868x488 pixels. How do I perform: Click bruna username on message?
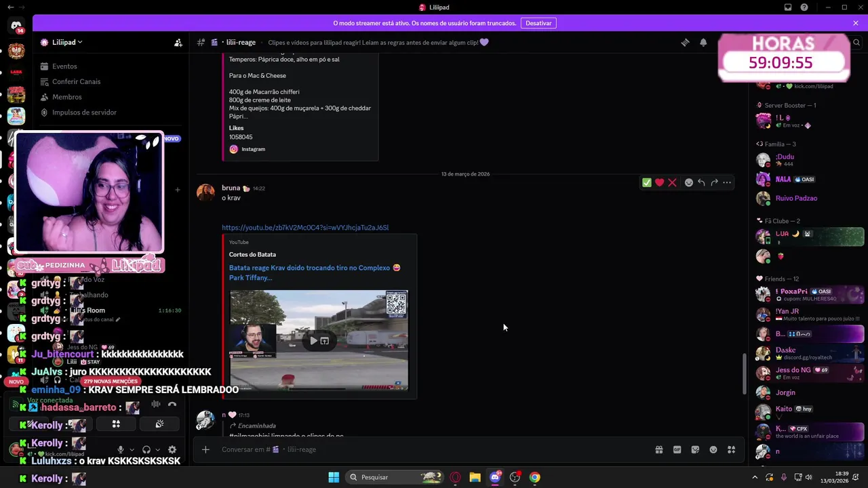(x=231, y=188)
